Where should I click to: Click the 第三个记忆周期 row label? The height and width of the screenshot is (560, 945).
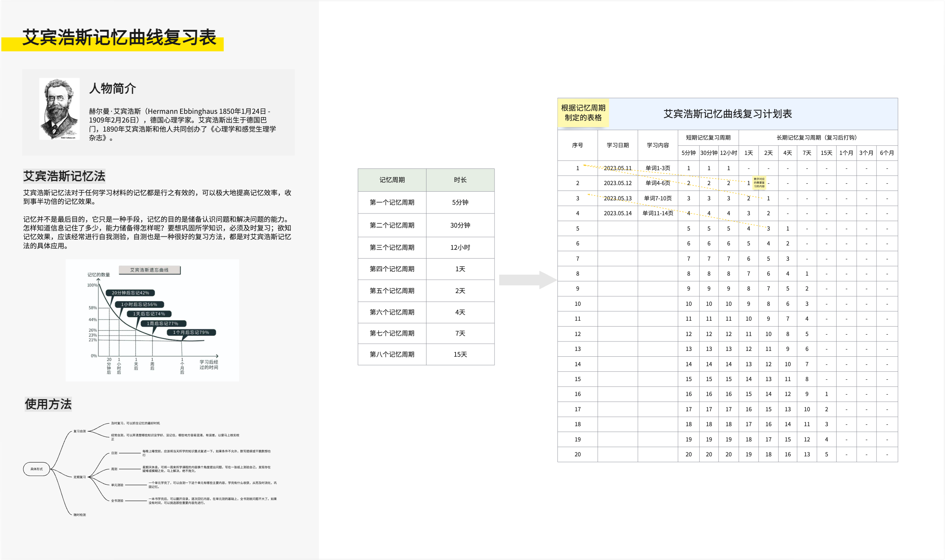(x=392, y=248)
